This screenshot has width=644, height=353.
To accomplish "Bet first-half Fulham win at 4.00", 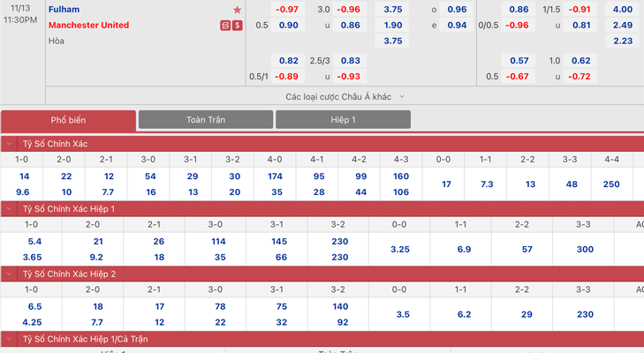I will (x=622, y=10).
